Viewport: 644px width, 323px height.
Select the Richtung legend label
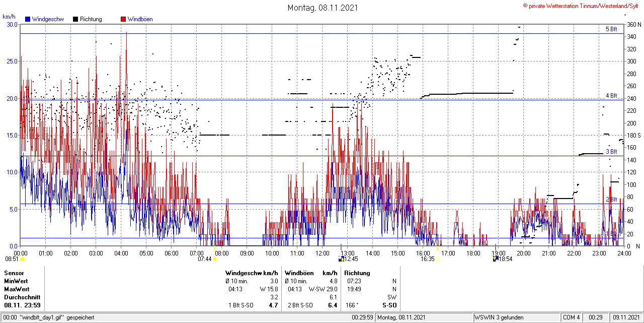91,19
